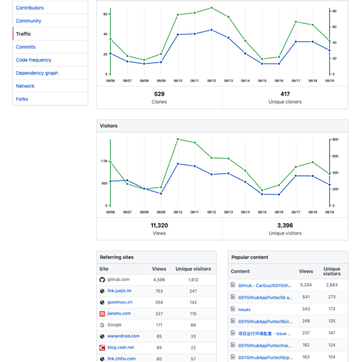This screenshot has width=362, height=362.
Task: Open the GSYGithubAppFlutter(mai... content link
Action: (x=265, y=345)
